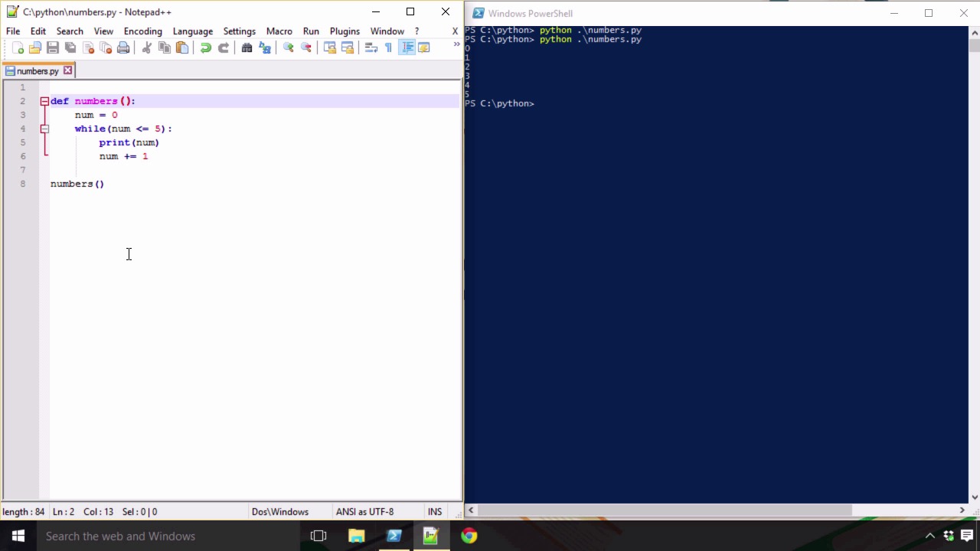The width and height of the screenshot is (980, 551).
Task: Open File Explorer from the taskbar
Action: [x=356, y=536]
